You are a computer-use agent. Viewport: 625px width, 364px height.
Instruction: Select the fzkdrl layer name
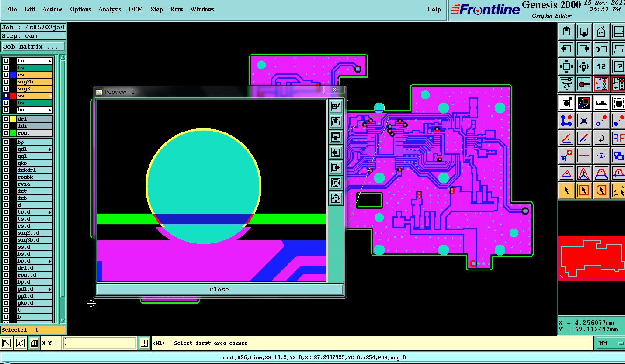35,170
